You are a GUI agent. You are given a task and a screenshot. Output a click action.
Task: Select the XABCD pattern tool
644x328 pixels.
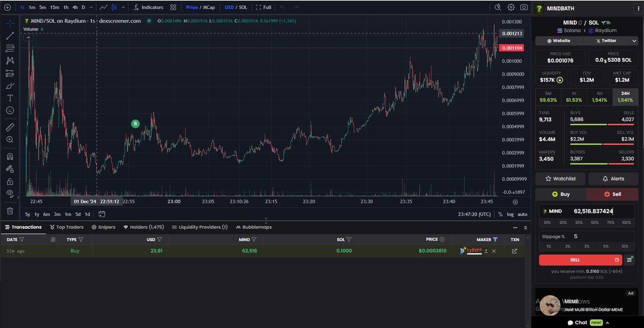pos(10,61)
